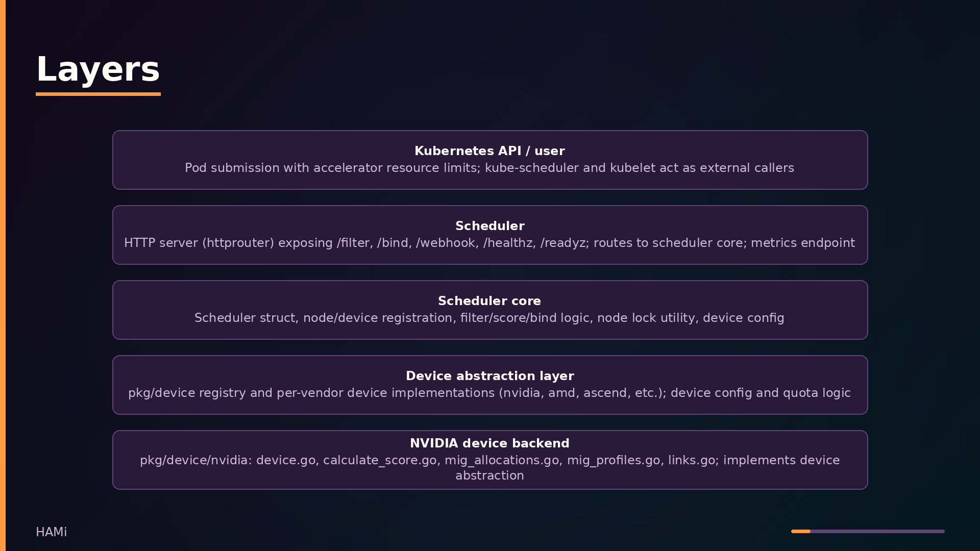This screenshot has width=980, height=551.
Task: Click the pkg/device/nvidia file list text
Action: [x=489, y=468]
